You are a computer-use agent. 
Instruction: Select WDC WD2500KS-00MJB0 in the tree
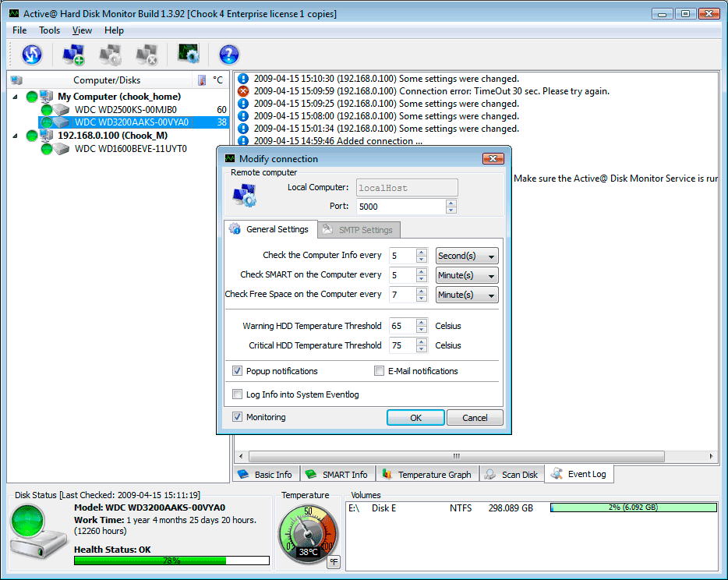point(125,110)
